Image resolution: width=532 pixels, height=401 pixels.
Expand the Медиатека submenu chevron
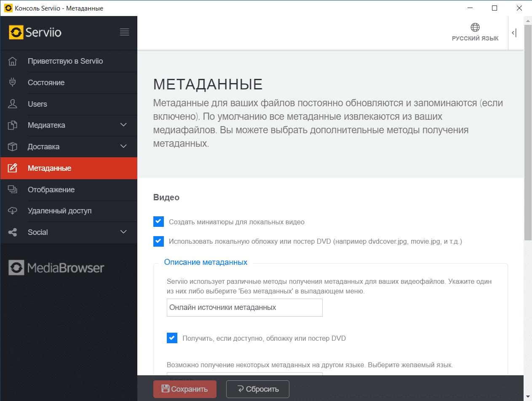(x=123, y=125)
